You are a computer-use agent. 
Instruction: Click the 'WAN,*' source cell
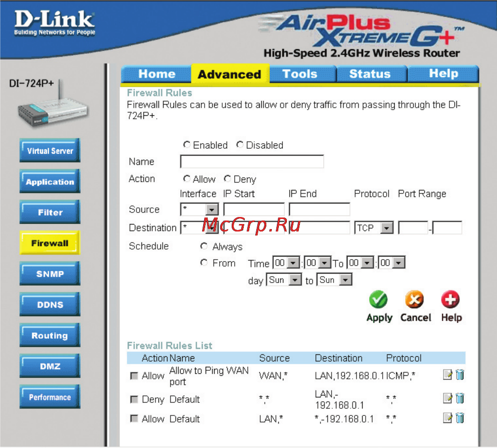(x=273, y=376)
